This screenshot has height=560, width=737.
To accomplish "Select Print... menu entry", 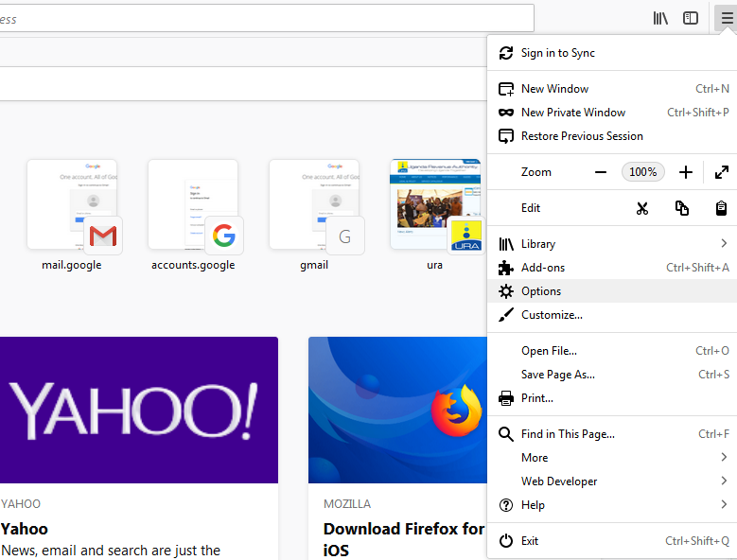I will pos(612,398).
